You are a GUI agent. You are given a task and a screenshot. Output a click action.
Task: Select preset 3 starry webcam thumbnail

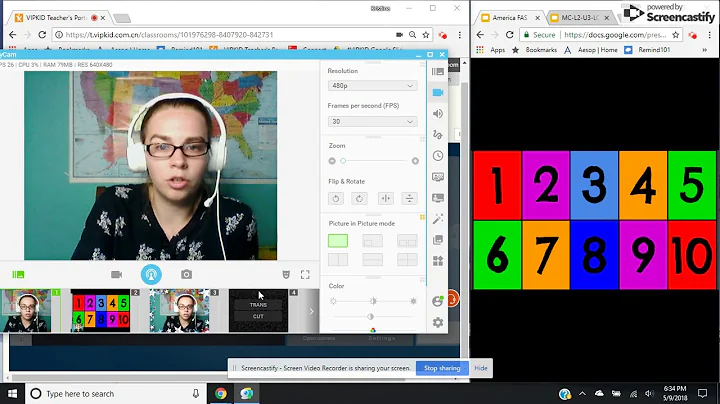point(180,311)
